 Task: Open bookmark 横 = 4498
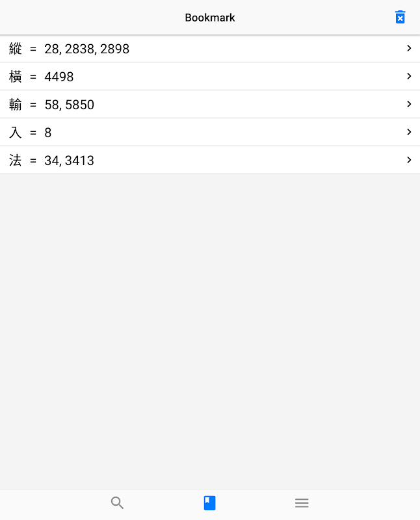[210, 76]
